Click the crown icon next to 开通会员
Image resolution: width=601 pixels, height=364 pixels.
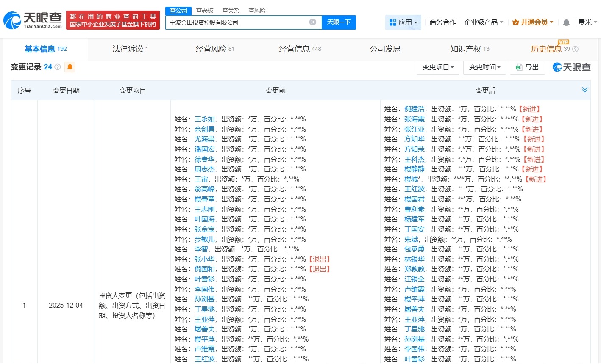pyautogui.click(x=515, y=22)
